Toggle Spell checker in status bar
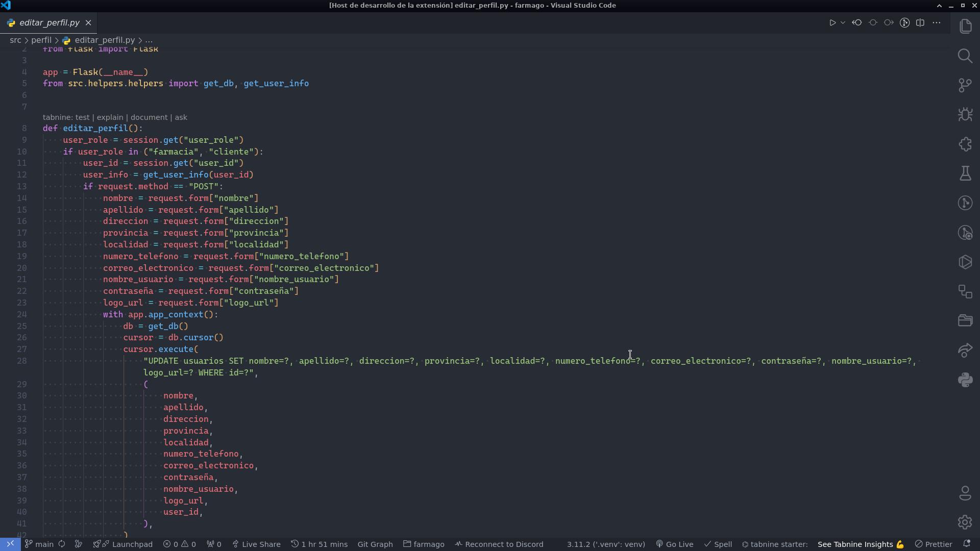The height and width of the screenshot is (551, 980). 718,544
